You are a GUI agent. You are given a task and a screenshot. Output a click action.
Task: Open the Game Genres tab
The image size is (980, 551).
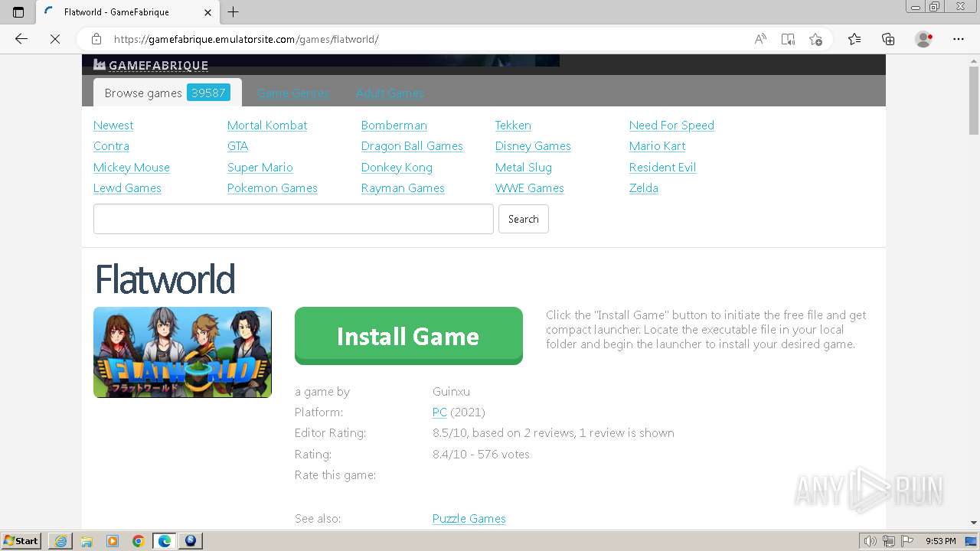pos(292,93)
